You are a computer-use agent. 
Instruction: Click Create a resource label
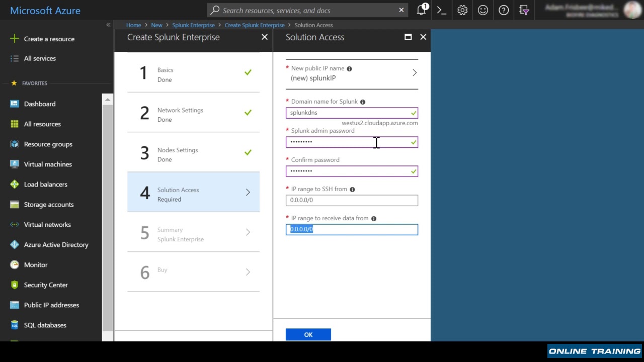pos(49,39)
